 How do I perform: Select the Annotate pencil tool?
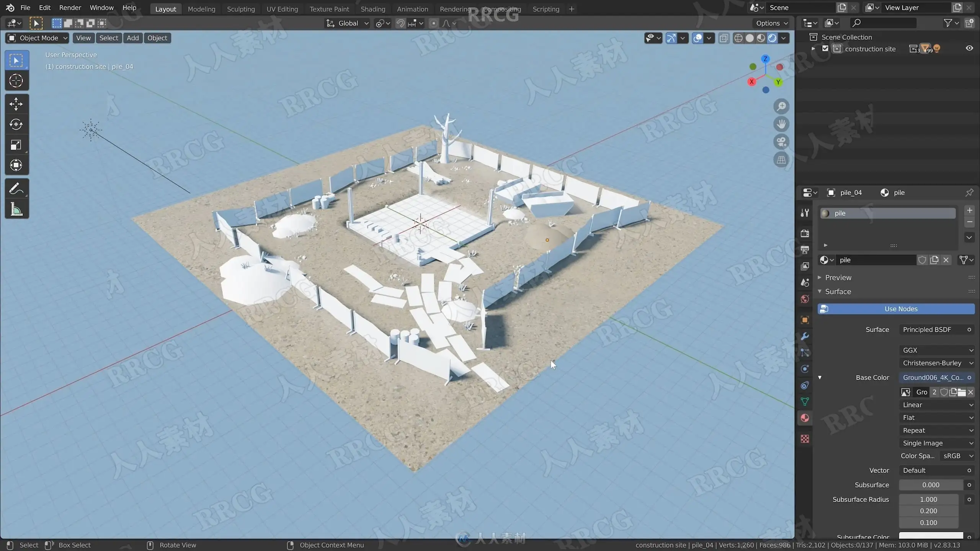(16, 189)
